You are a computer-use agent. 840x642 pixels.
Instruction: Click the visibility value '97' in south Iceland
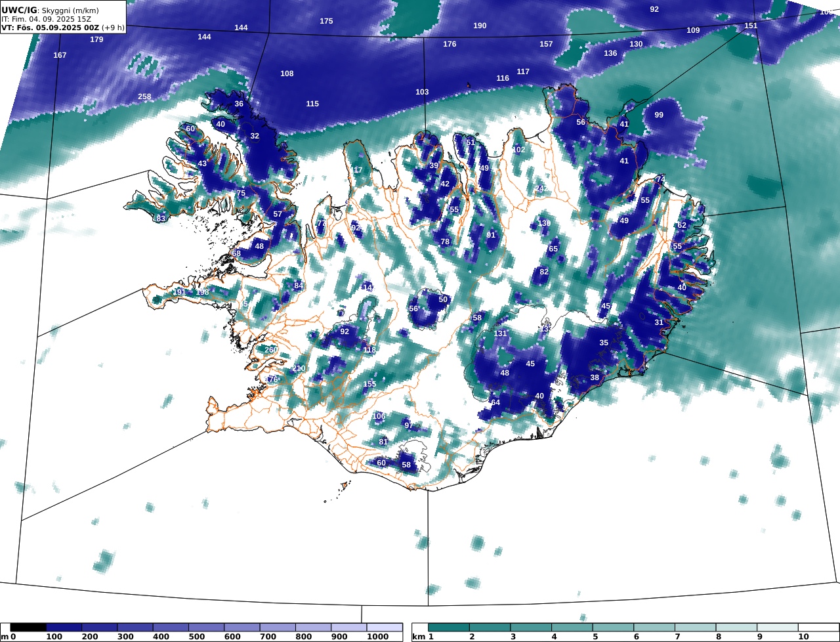(408, 425)
